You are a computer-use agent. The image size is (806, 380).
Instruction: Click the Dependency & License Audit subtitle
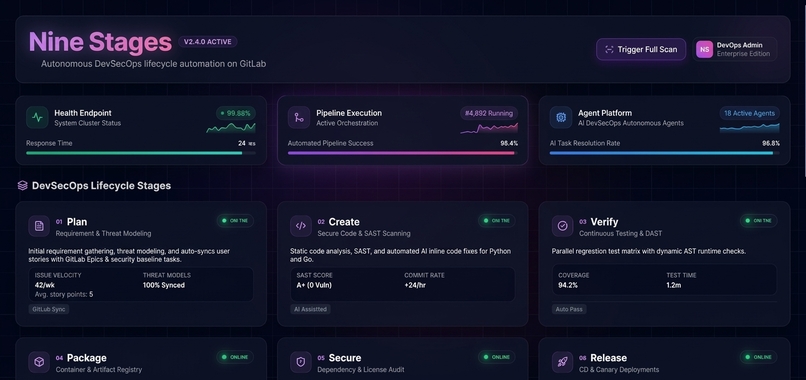(x=361, y=370)
